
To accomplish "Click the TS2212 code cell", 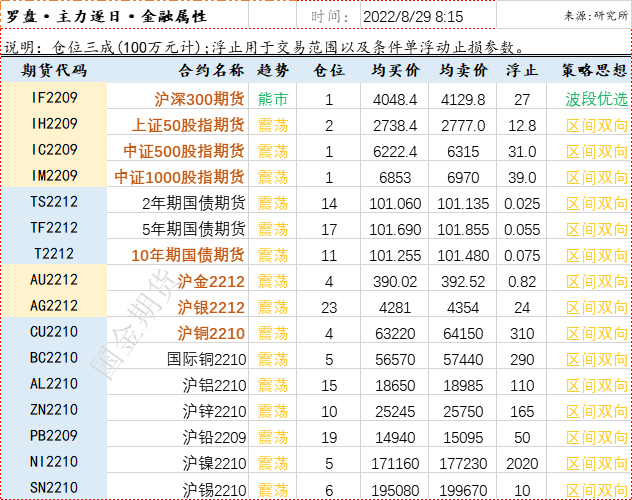I will [54, 201].
